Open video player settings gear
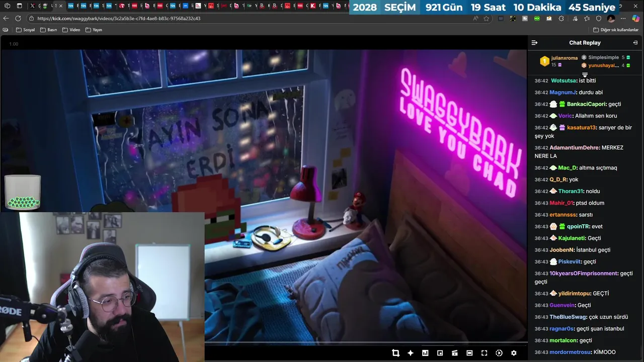The width and height of the screenshot is (644, 362). 514,353
